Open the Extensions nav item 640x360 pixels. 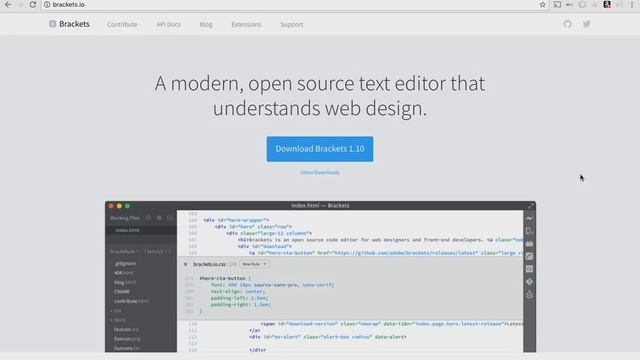[x=246, y=24]
